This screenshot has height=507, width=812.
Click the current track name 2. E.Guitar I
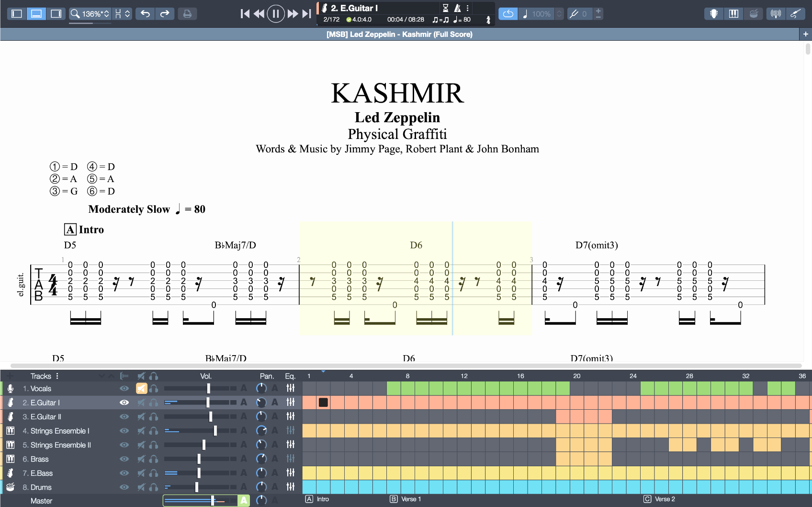(354, 8)
